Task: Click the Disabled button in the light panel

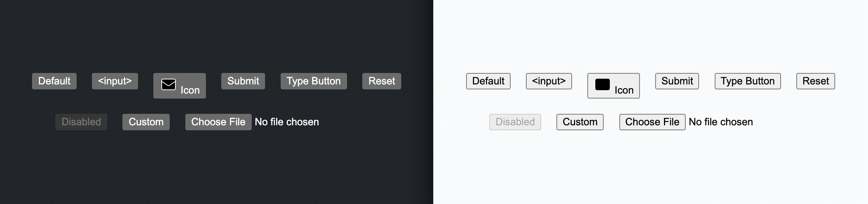Action: [515, 122]
